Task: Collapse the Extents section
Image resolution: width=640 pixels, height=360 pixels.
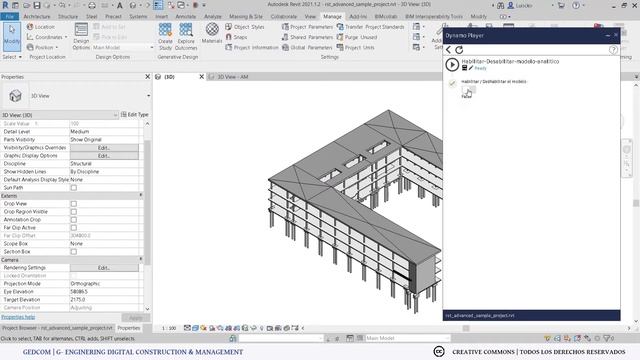Action: (x=141, y=196)
